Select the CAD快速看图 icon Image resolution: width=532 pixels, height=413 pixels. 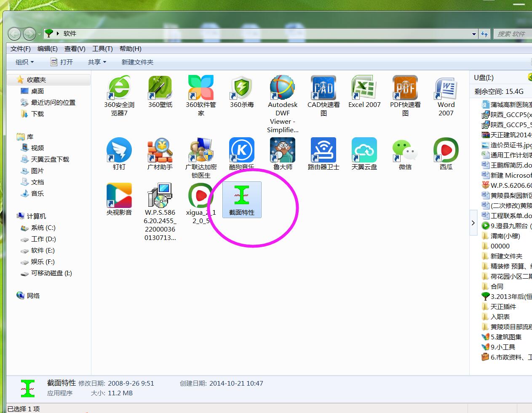pos(323,88)
